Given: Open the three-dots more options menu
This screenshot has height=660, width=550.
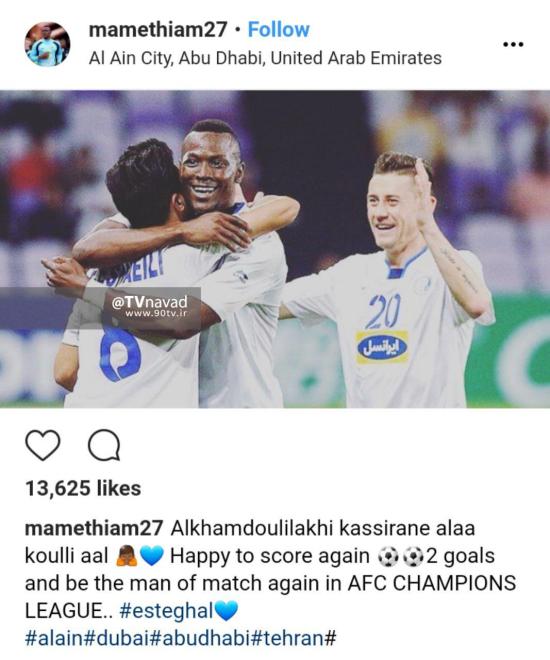Looking at the screenshot, I should click(513, 44).
